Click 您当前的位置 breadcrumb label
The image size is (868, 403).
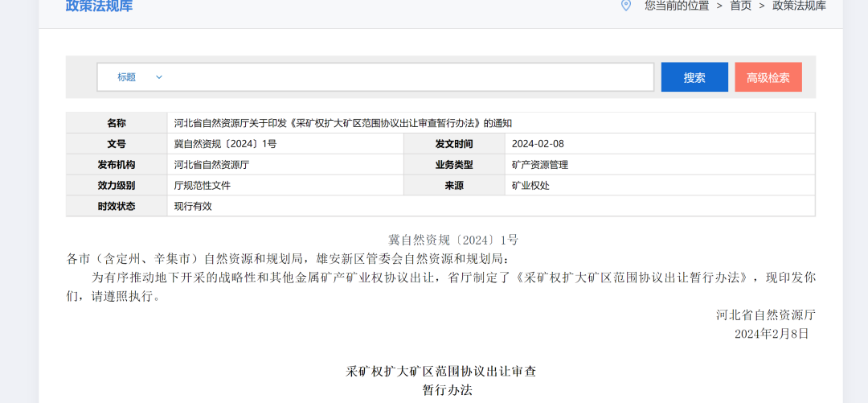coord(677,6)
